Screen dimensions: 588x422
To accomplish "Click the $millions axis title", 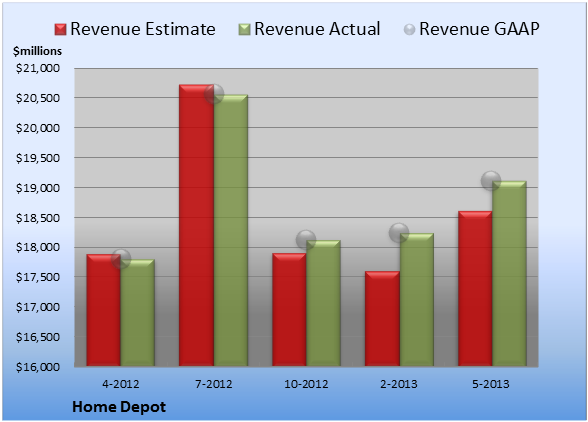I will point(38,51).
